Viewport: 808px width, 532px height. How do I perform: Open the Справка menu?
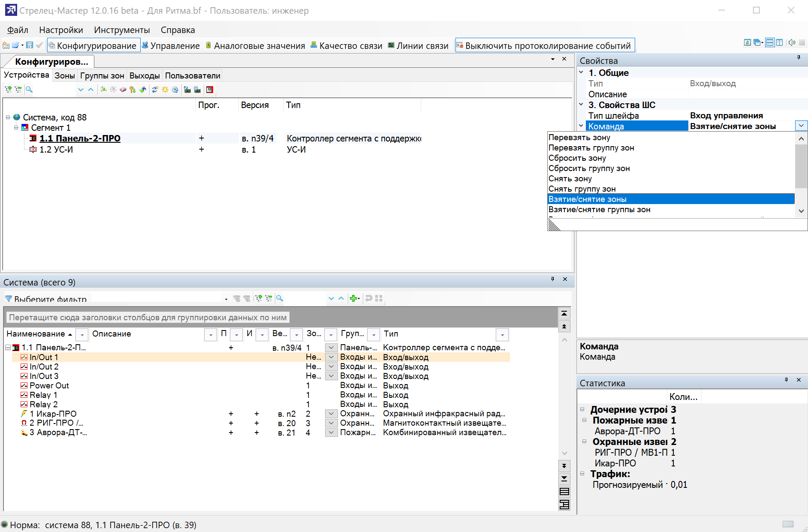click(x=178, y=30)
